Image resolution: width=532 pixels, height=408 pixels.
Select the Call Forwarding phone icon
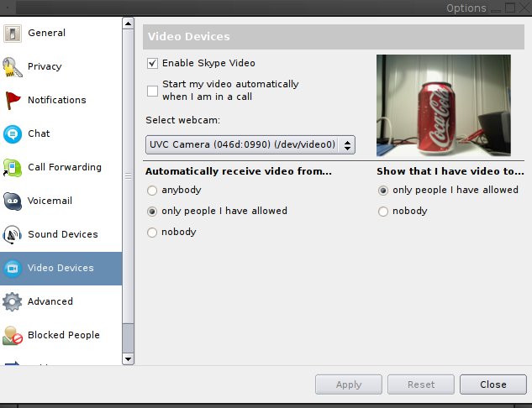point(13,167)
